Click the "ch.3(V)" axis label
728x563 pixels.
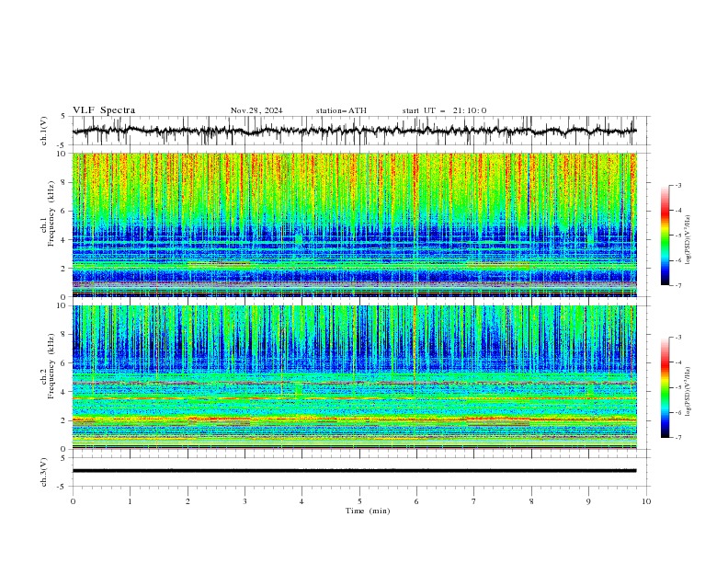44,472
